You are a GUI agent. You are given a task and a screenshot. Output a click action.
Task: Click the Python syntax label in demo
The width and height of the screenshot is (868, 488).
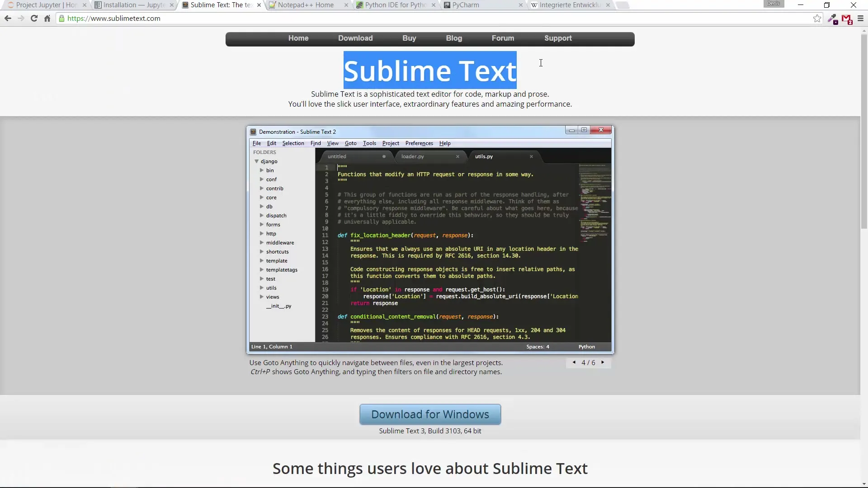586,347
